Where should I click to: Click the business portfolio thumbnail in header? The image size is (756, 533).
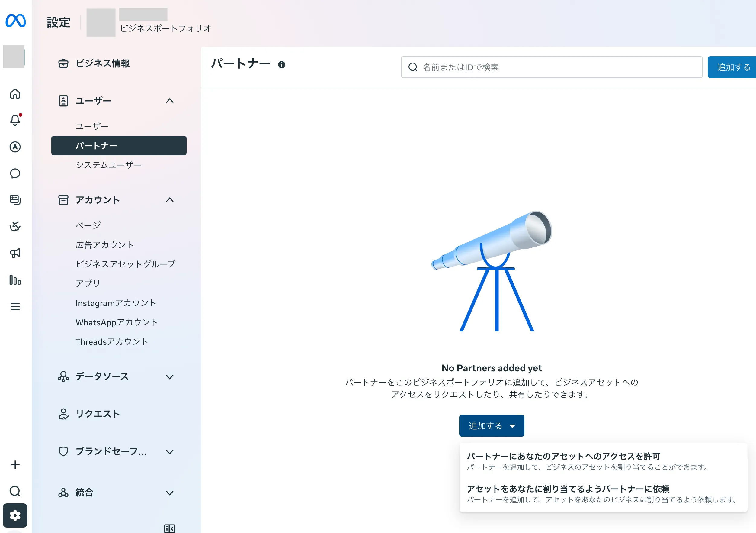(x=101, y=22)
